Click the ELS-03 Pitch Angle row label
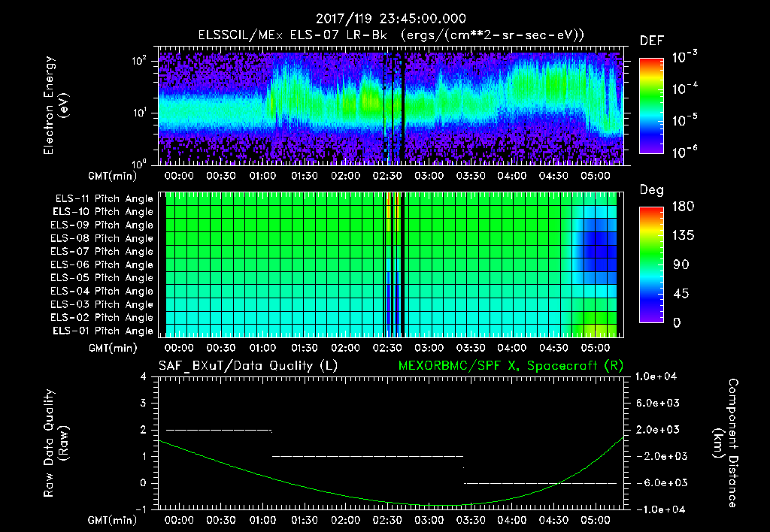Image resolution: width=770 pixels, height=532 pixels. [103, 304]
